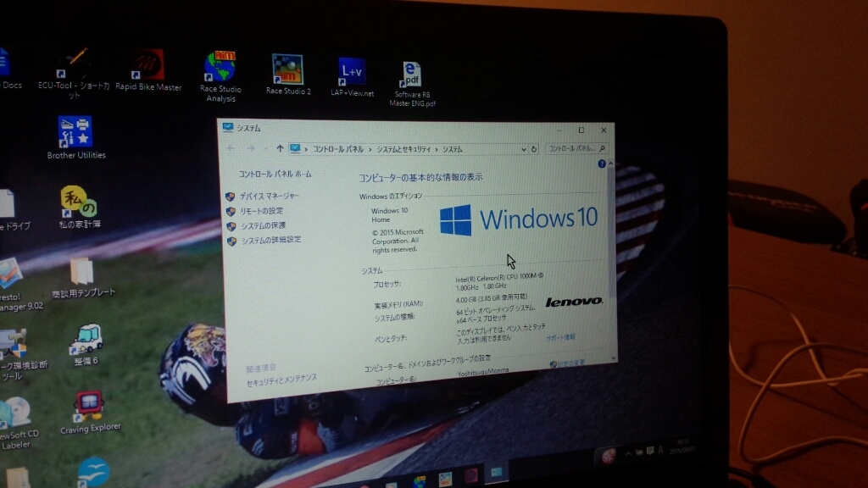Open システムの保護 settings link
Screen dimensions: 868x488
click(x=263, y=225)
